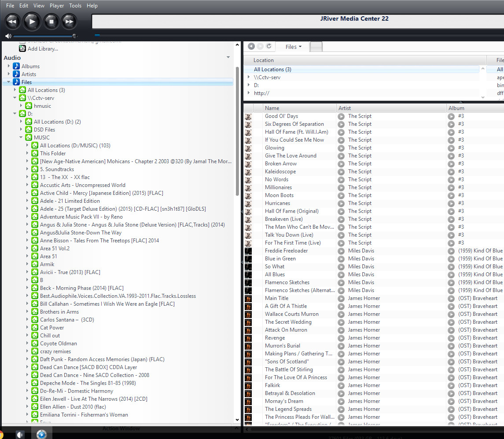Click artist link icon for Good Ol' Days
Screen dimensions: 504x439
point(341,116)
